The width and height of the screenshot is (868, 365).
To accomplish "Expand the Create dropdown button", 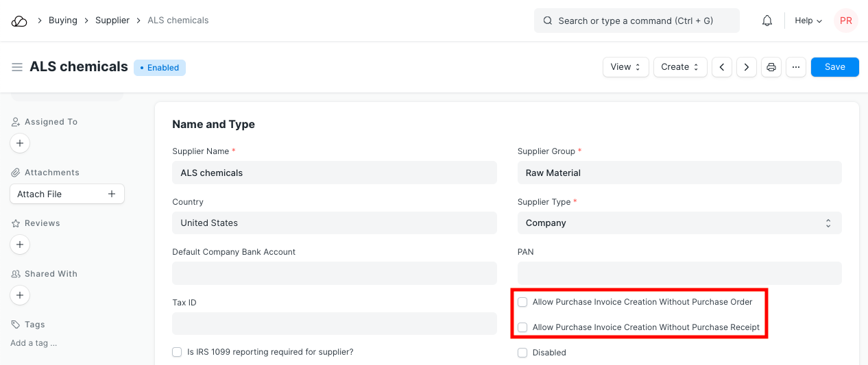I will [x=679, y=67].
